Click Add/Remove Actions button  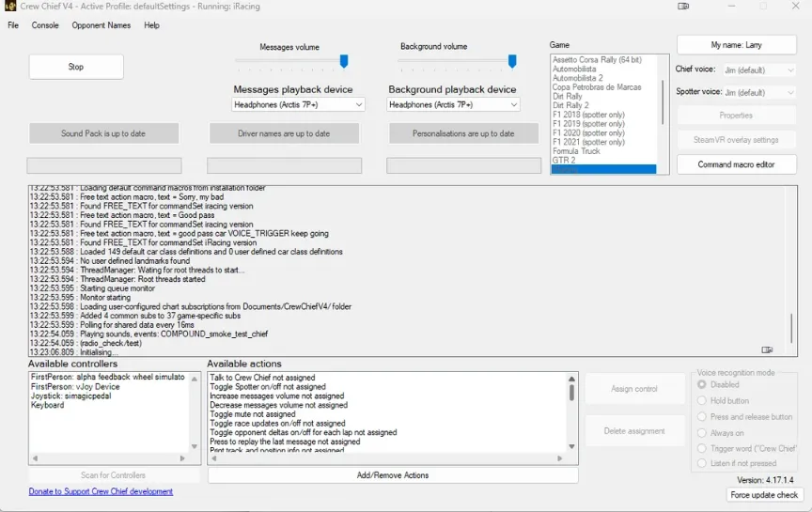pos(393,475)
